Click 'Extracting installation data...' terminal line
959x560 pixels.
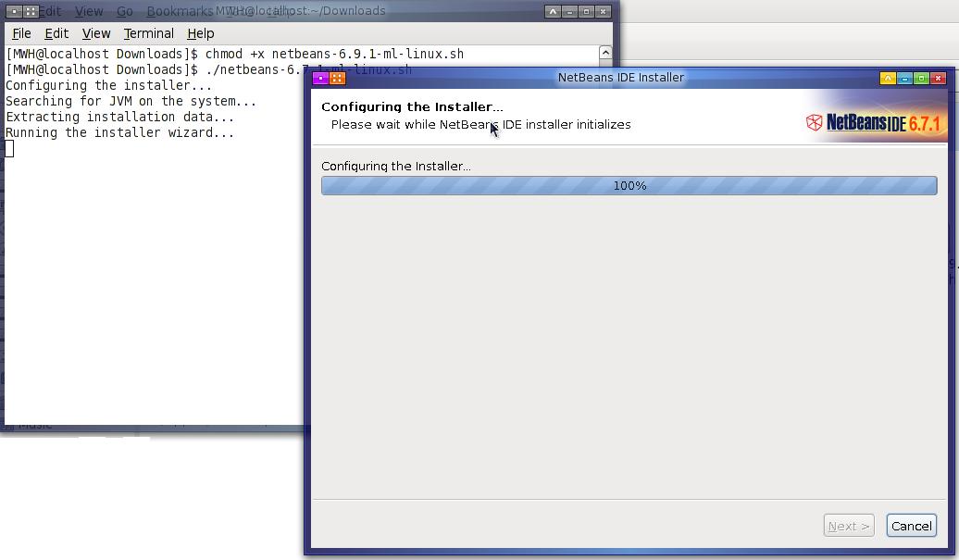(x=120, y=117)
